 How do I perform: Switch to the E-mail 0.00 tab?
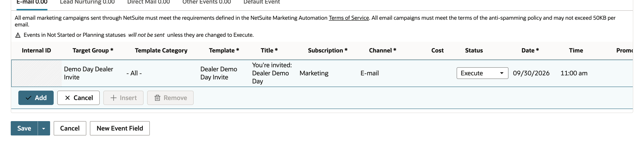click(x=32, y=2)
